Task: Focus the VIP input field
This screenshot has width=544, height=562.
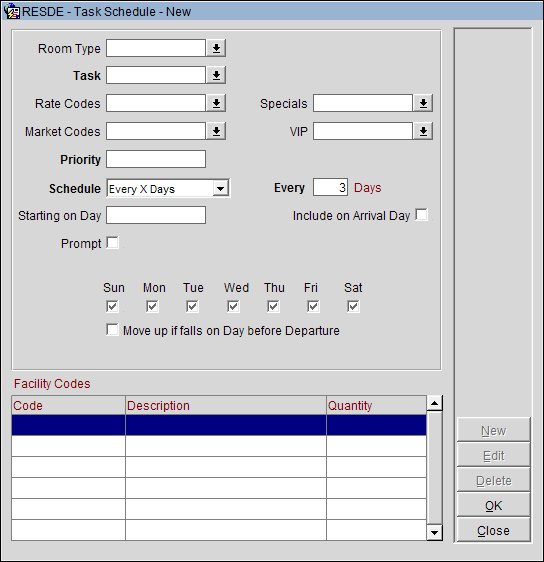Action: [x=363, y=131]
